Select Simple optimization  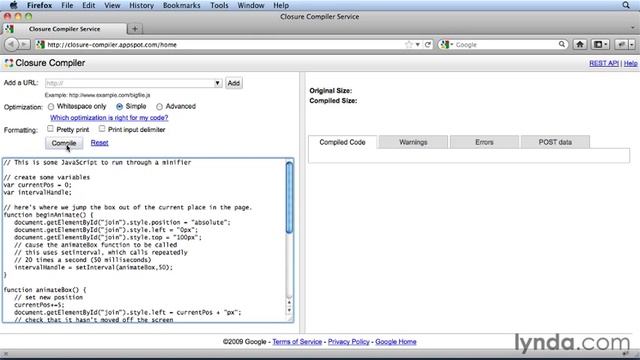tap(119, 107)
